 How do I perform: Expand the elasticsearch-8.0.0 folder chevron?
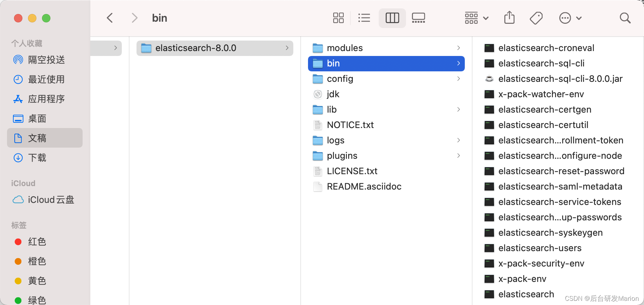point(287,48)
